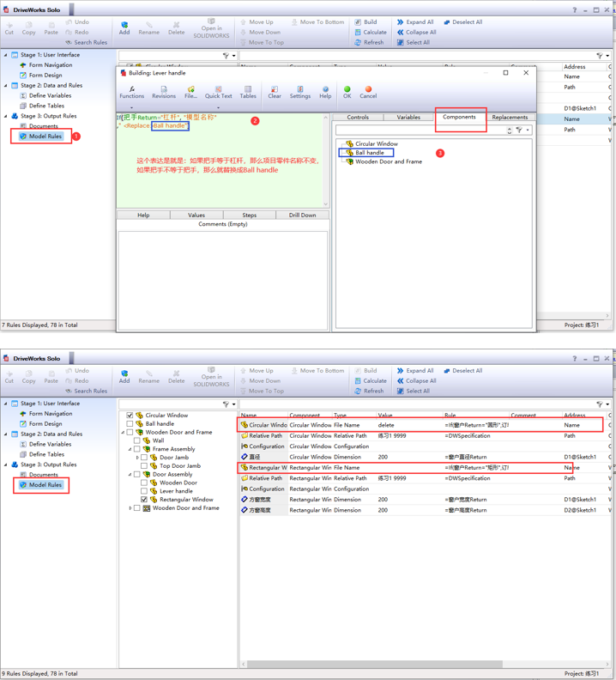
Task: Click the Comments box in Building dialog
Action: (x=223, y=280)
